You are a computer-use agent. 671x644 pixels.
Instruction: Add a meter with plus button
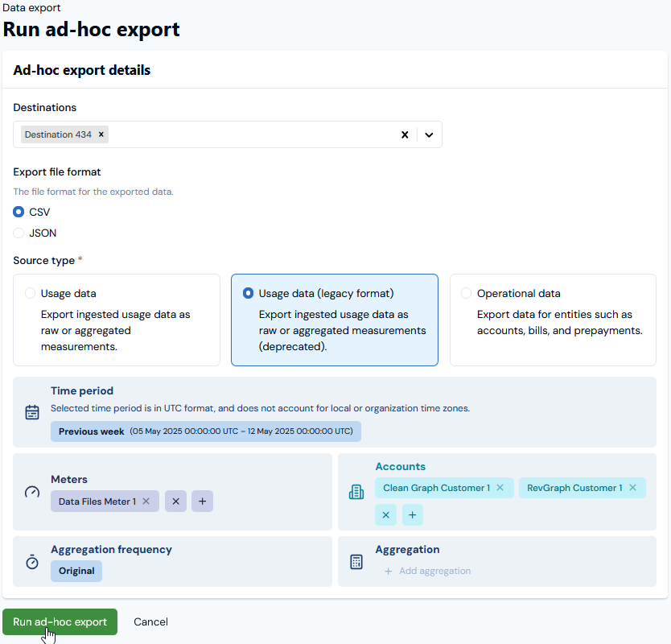[x=203, y=501]
